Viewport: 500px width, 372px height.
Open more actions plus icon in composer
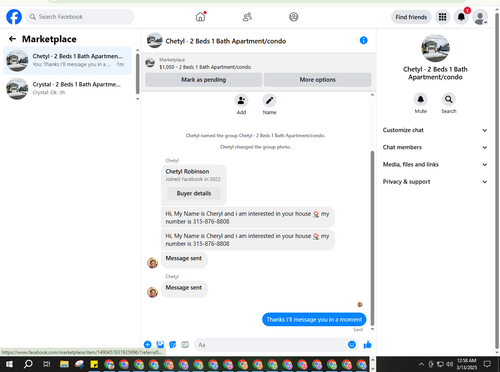pos(148,345)
